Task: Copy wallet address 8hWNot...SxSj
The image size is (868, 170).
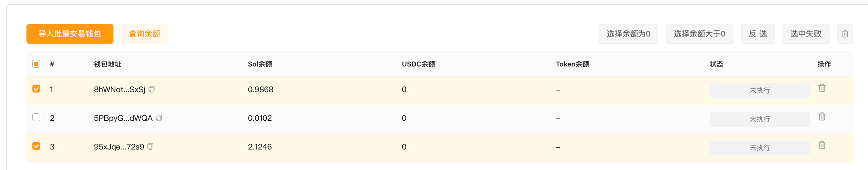Action: (152, 90)
